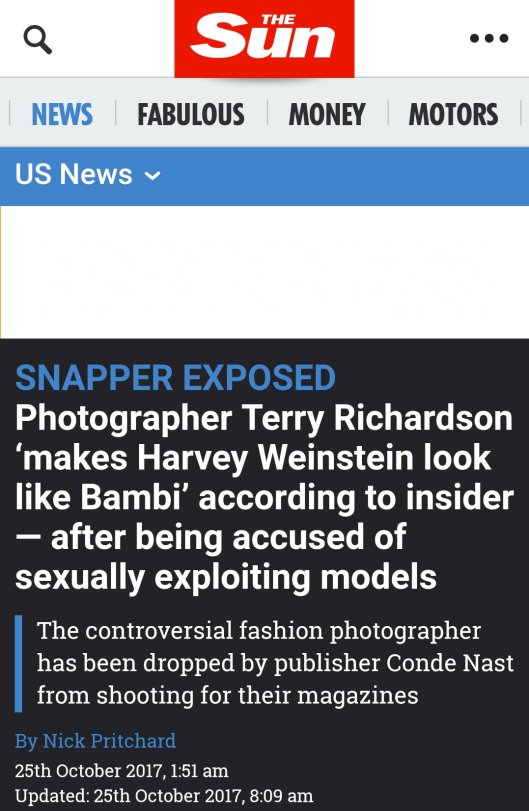Click the yellow strip left of the ad
The image size is (529, 811).
pyautogui.click(x=1, y=272)
